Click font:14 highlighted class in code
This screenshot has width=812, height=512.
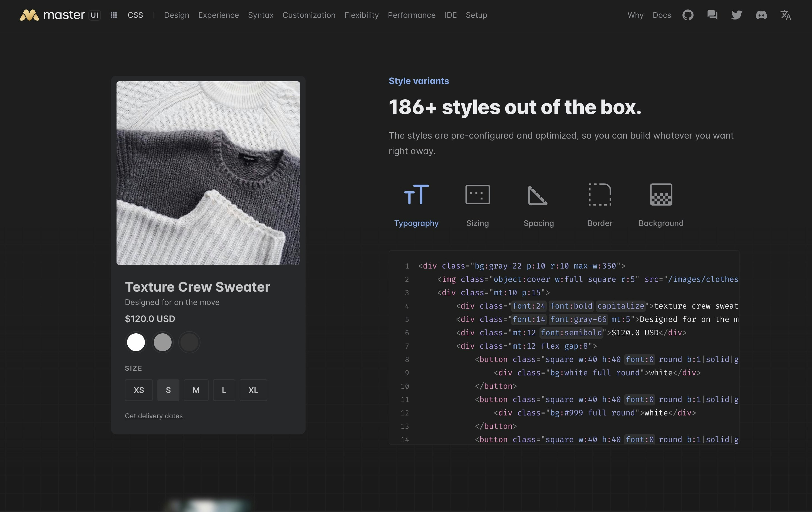point(529,319)
